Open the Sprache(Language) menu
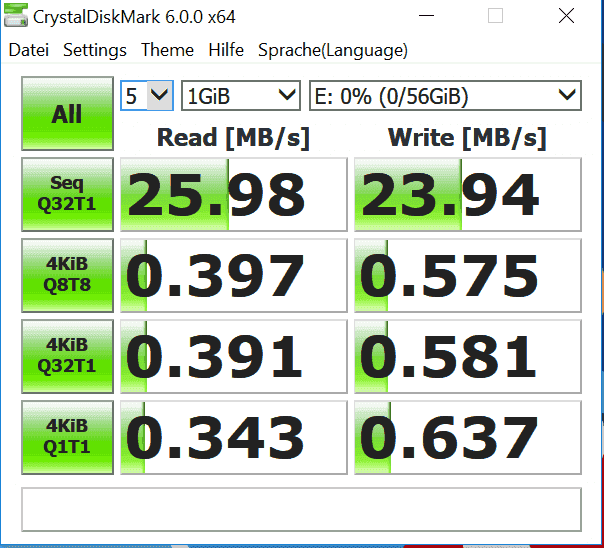The width and height of the screenshot is (604, 548). tap(333, 50)
